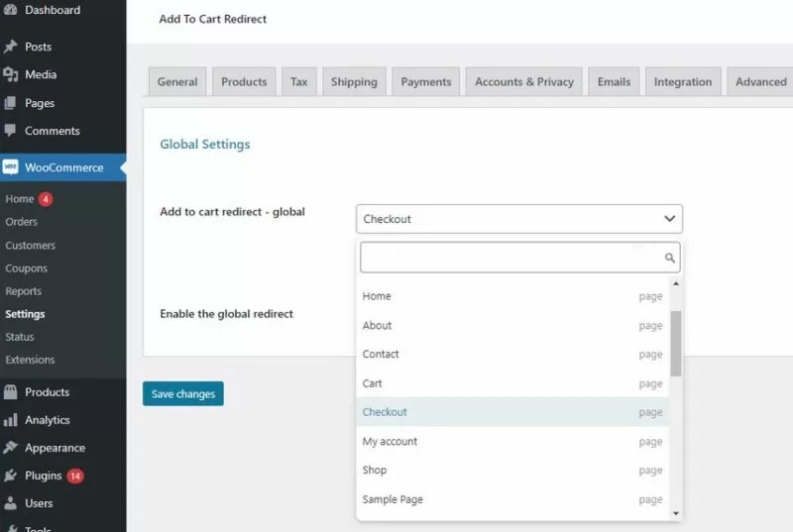Click the Dashboard icon in sidebar

(x=10, y=10)
